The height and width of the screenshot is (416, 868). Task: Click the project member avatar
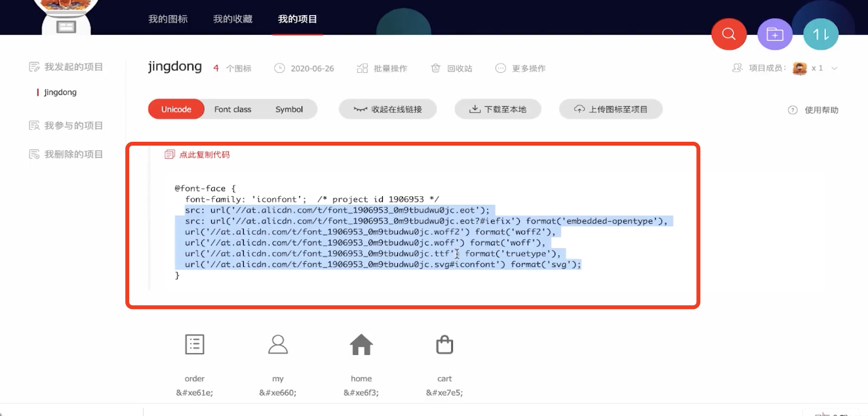tap(799, 68)
